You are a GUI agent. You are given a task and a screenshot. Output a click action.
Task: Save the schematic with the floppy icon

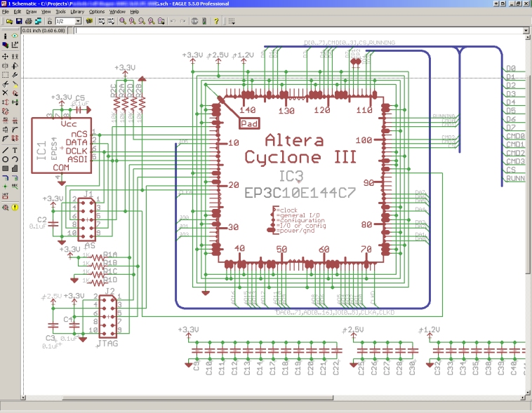(19, 21)
